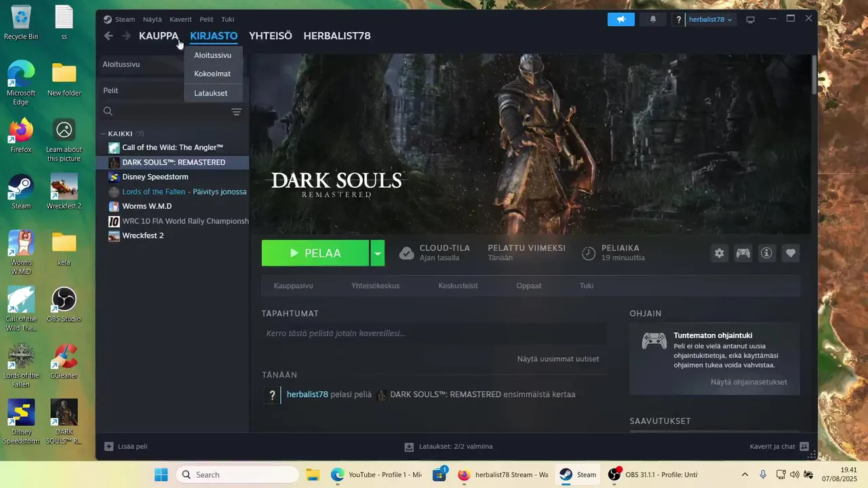Open the HERBALIST78 profile tab
Image resolution: width=868 pixels, height=488 pixels.
click(337, 36)
